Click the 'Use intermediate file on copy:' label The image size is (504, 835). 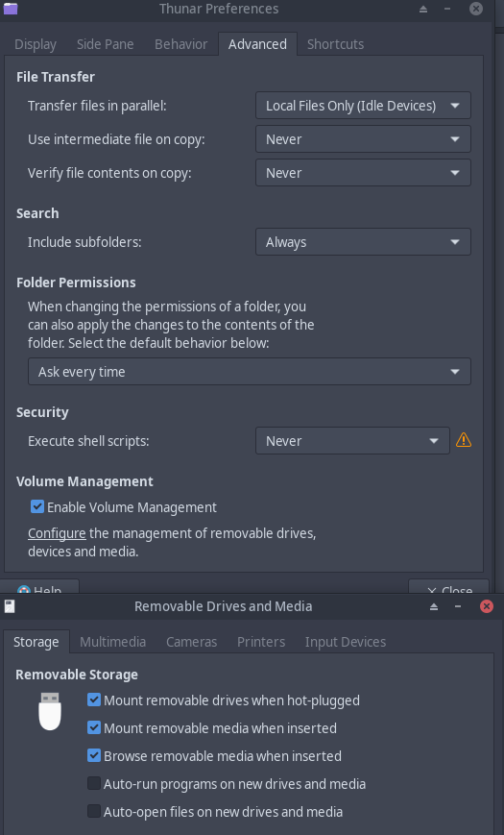coord(116,139)
